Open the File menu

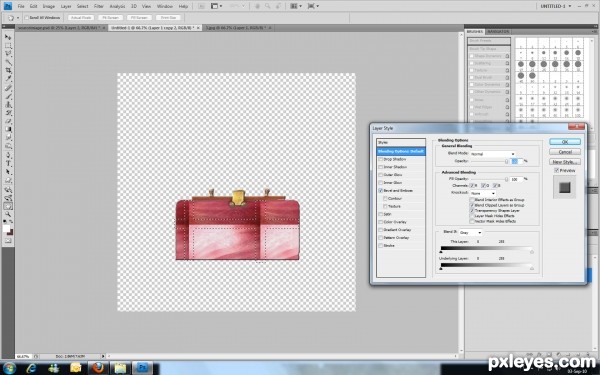point(21,7)
